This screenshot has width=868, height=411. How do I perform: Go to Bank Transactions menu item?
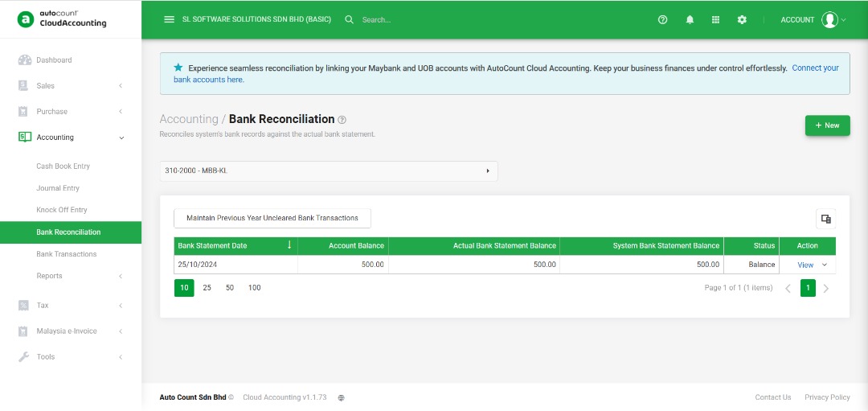point(66,254)
